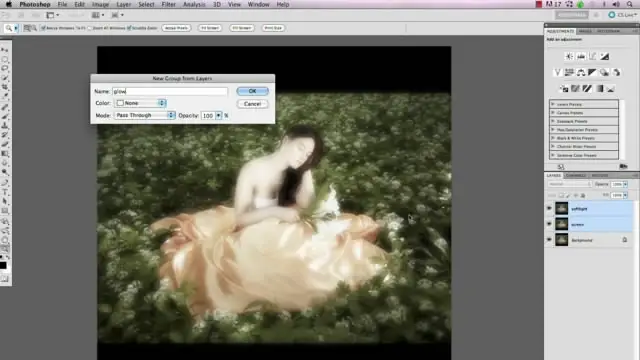
Task: Open the Layers panel Opacity slider arrow
Action: tap(625, 184)
